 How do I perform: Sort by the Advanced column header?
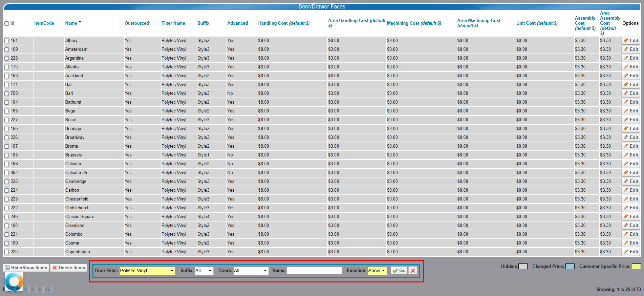pyautogui.click(x=238, y=23)
